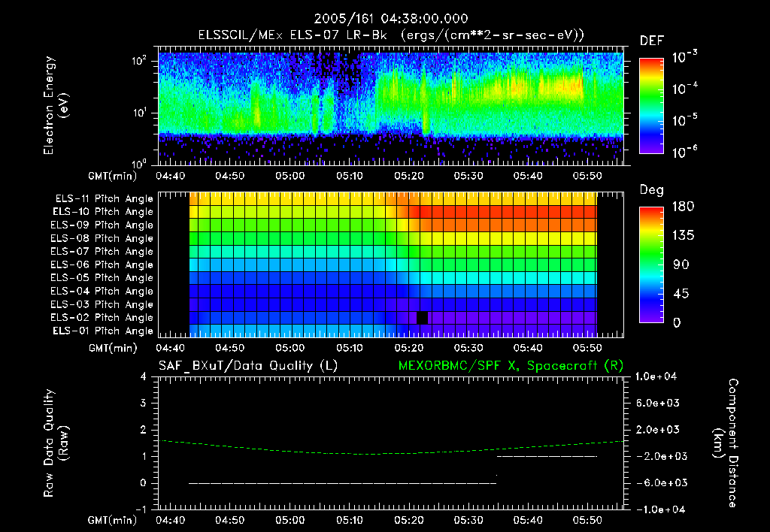Click the ELS-10 Pitch Angle row label
This screenshot has width=770, height=532.
coord(103,212)
